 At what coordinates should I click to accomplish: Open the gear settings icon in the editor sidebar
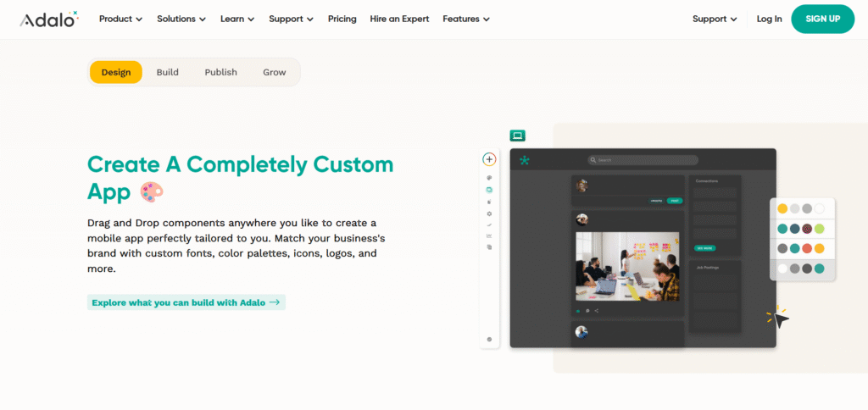(489, 214)
